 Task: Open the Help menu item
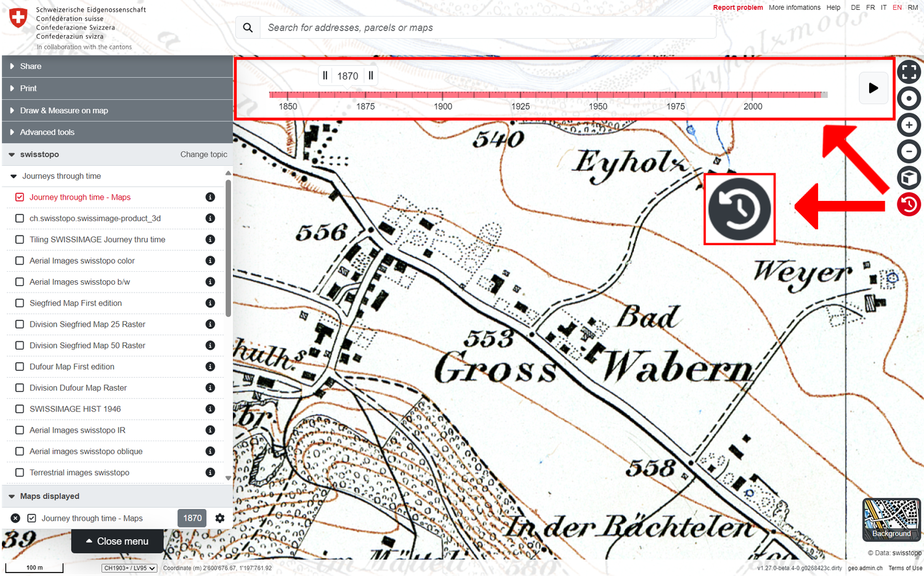(x=833, y=7)
